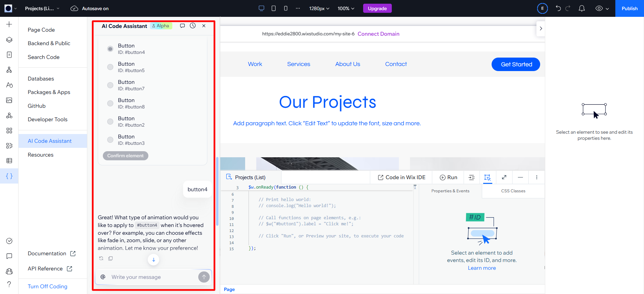Copy the assistant response icon
This screenshot has height=294, width=644.
pyautogui.click(x=110, y=258)
